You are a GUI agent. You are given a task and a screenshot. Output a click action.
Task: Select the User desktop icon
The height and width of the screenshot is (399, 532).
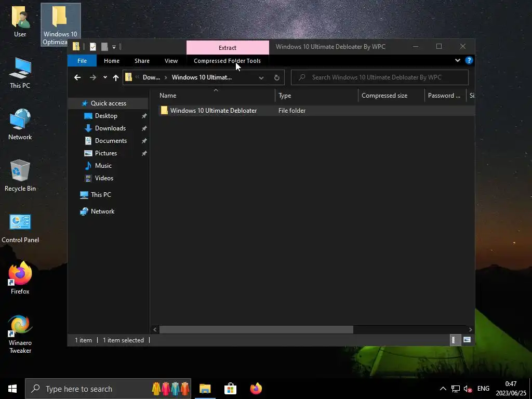click(x=20, y=21)
